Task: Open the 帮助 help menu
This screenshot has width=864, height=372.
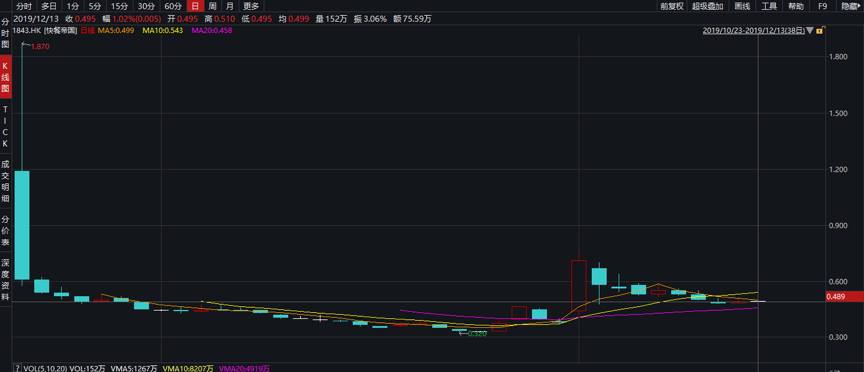Action: 796,6
